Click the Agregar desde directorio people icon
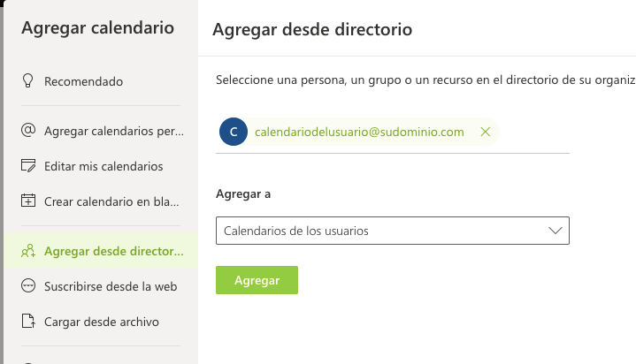 coord(28,251)
